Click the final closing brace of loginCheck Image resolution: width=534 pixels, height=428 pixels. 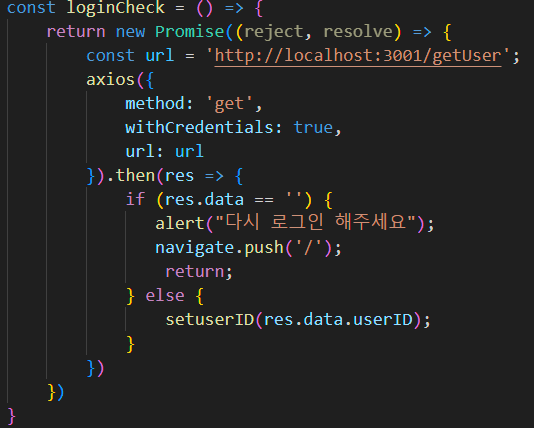pyautogui.click(x=11, y=416)
